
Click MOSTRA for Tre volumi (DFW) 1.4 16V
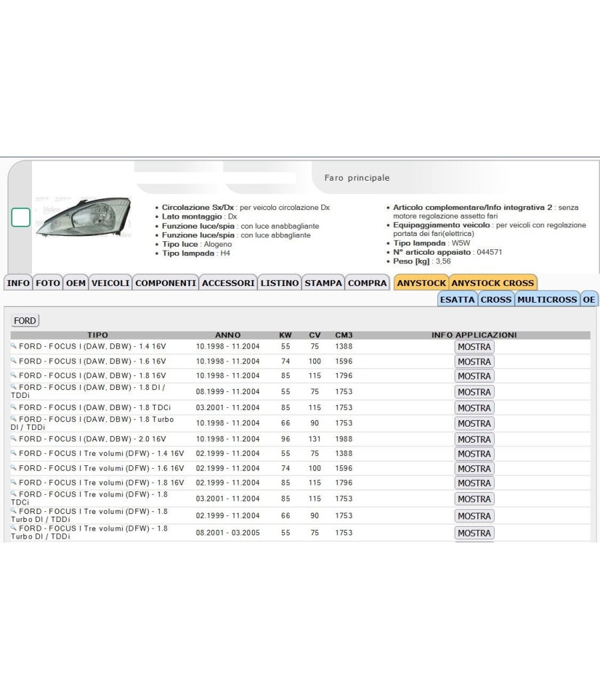[474, 453]
